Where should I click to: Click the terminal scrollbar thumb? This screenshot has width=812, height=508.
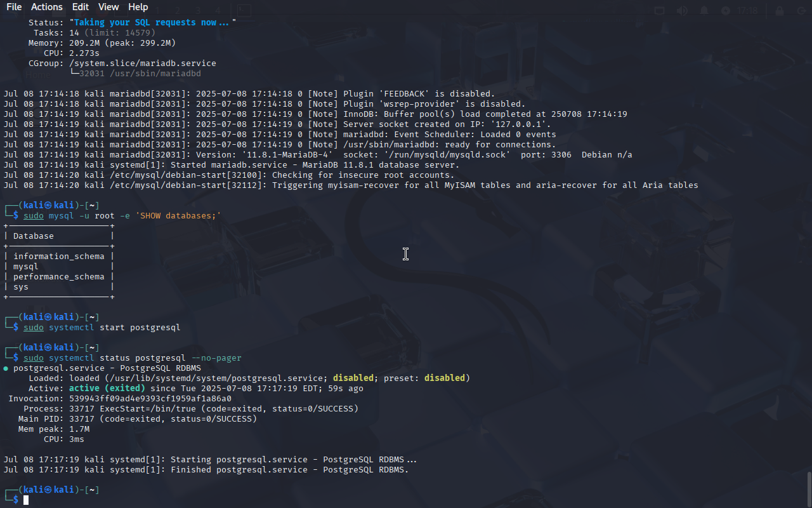[x=809, y=488]
